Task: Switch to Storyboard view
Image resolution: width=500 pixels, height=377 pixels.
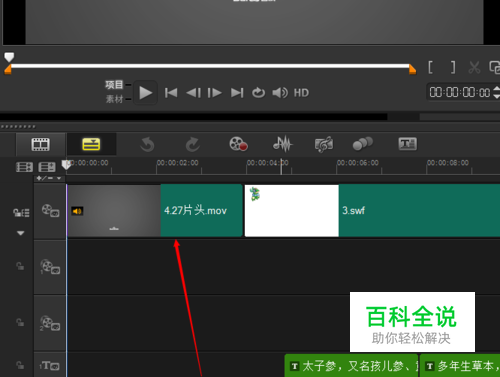Action: pos(41,144)
